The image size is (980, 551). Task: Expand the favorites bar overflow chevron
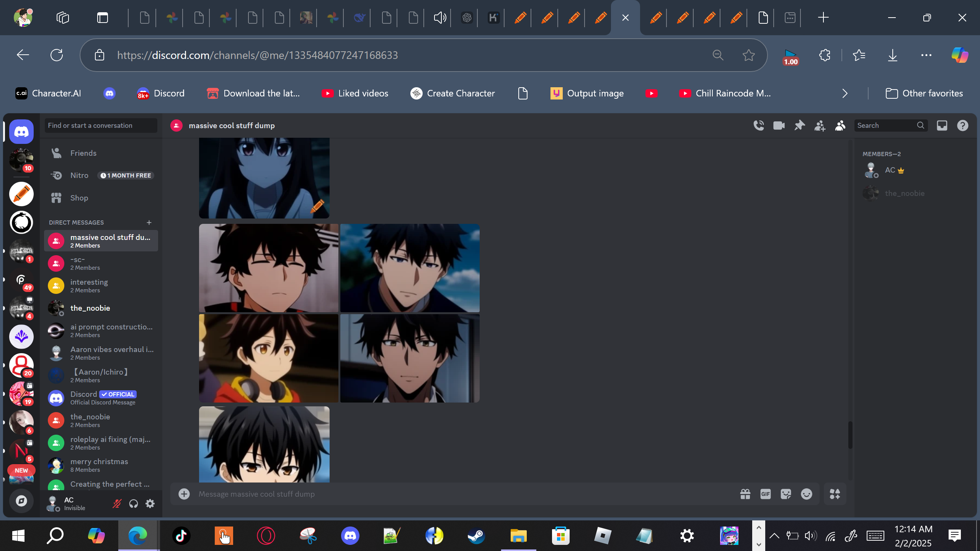845,93
